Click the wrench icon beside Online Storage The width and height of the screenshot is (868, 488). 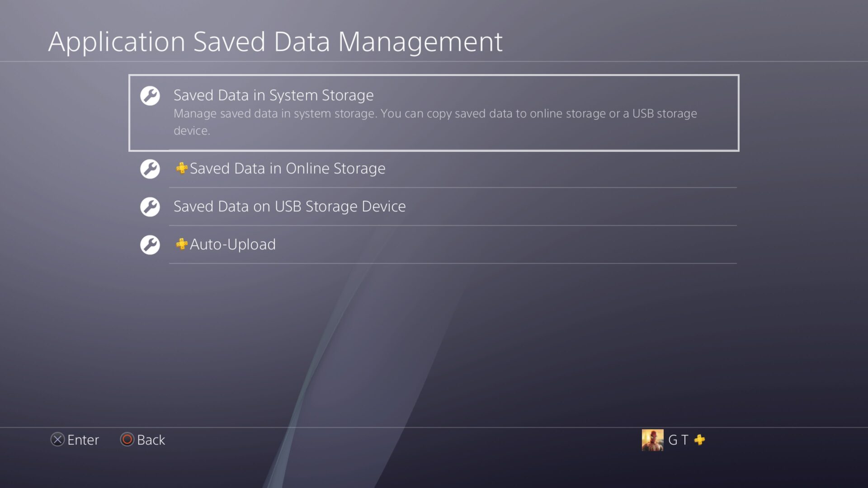[150, 169]
